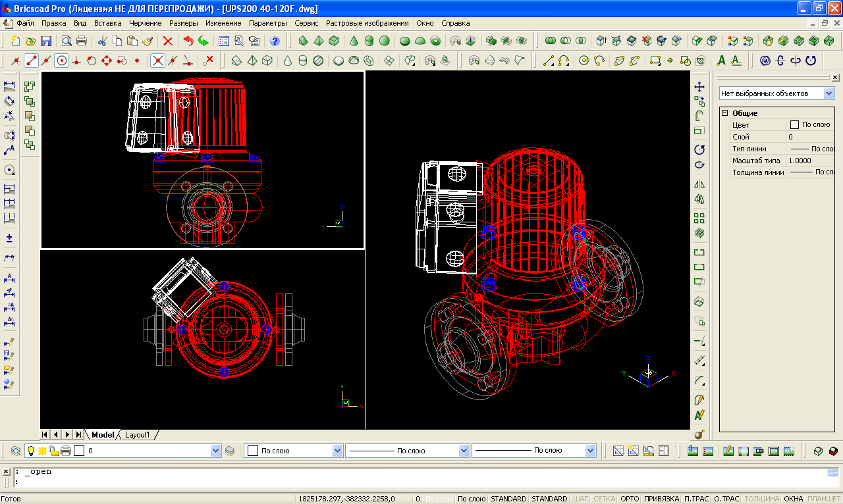Open the color По слою swatch dropdown

click(337, 451)
